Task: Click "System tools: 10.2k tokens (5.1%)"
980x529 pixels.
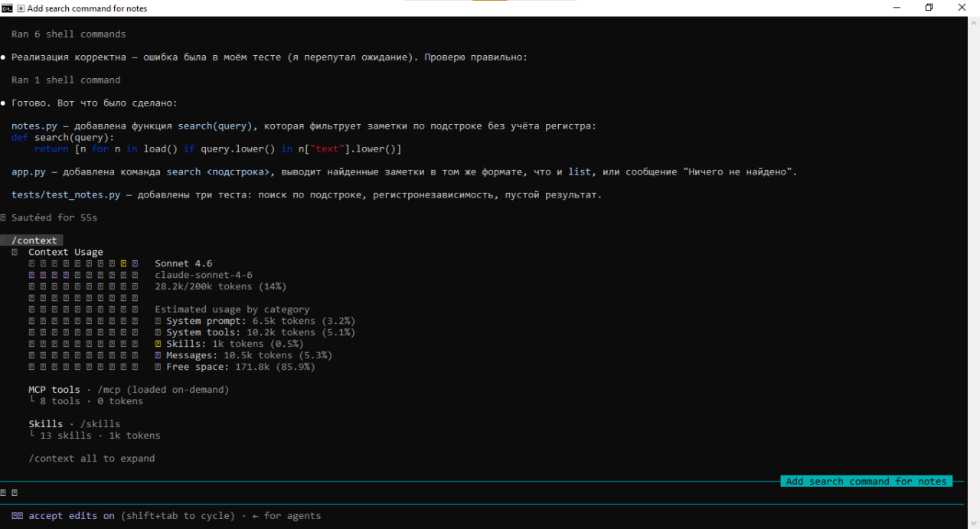Action: pos(261,332)
